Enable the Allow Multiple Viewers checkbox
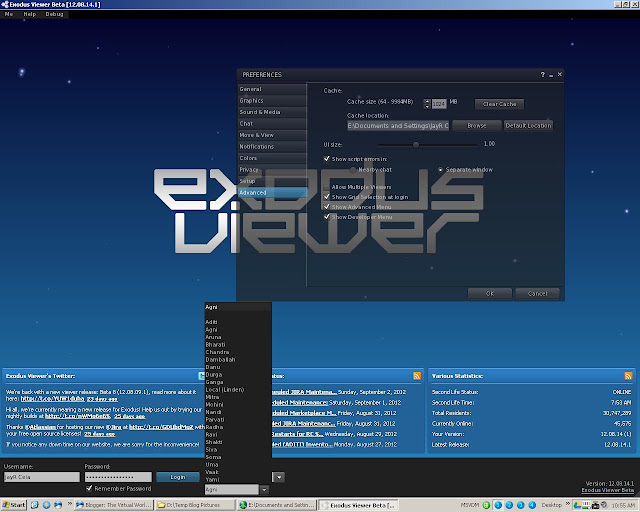Viewport: 640px width, 512px height. (327, 187)
